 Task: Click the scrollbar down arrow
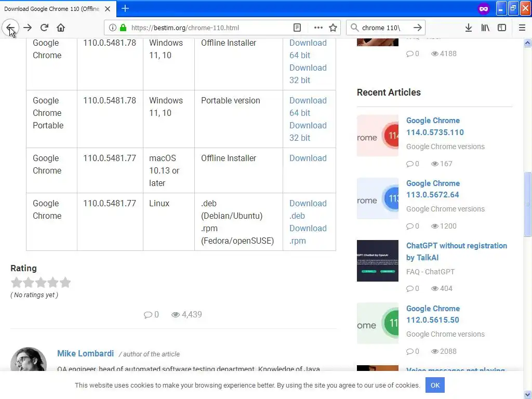(x=527, y=394)
